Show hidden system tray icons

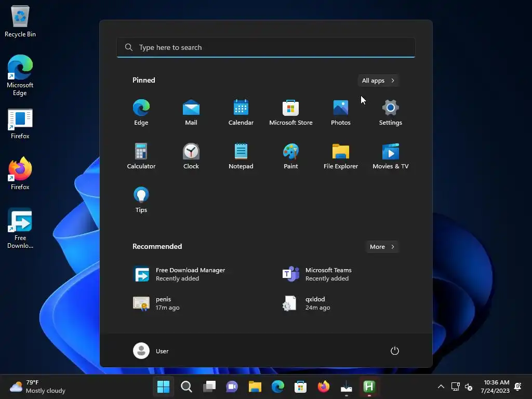[441, 387]
